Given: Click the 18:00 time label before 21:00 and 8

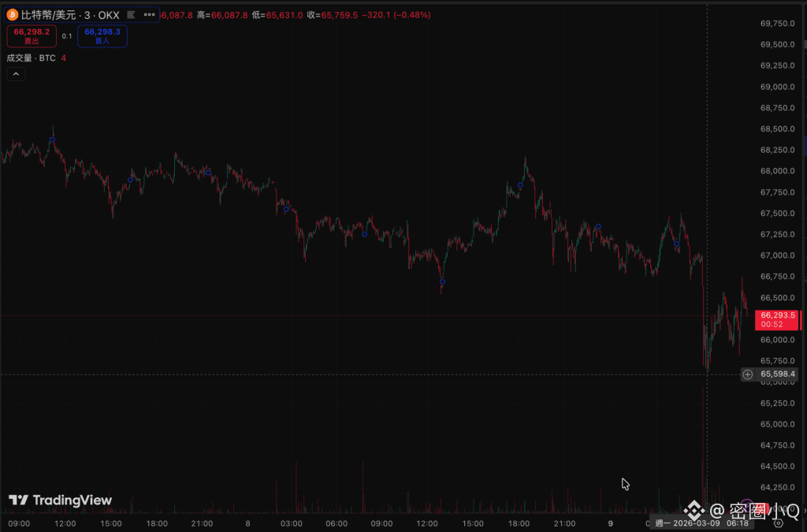Looking at the screenshot, I should coord(157,524).
